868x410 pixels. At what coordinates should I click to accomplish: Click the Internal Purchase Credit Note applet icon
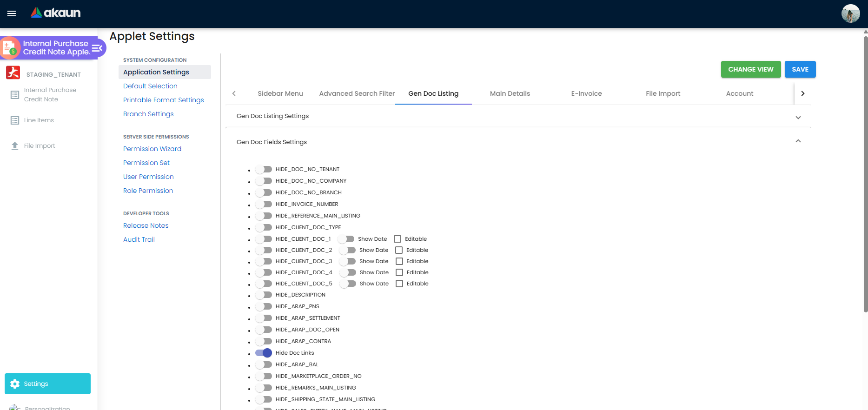coord(10,48)
